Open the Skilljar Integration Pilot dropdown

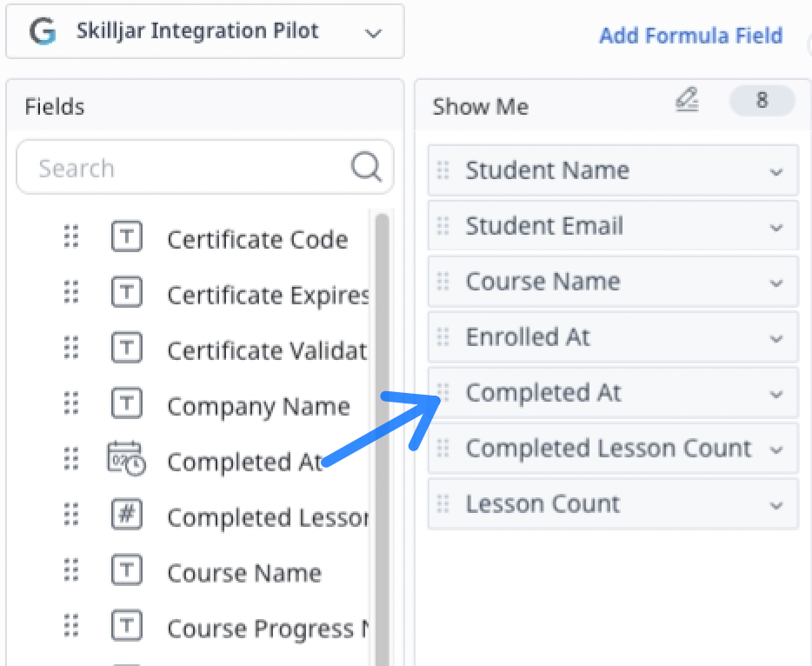pos(205,31)
